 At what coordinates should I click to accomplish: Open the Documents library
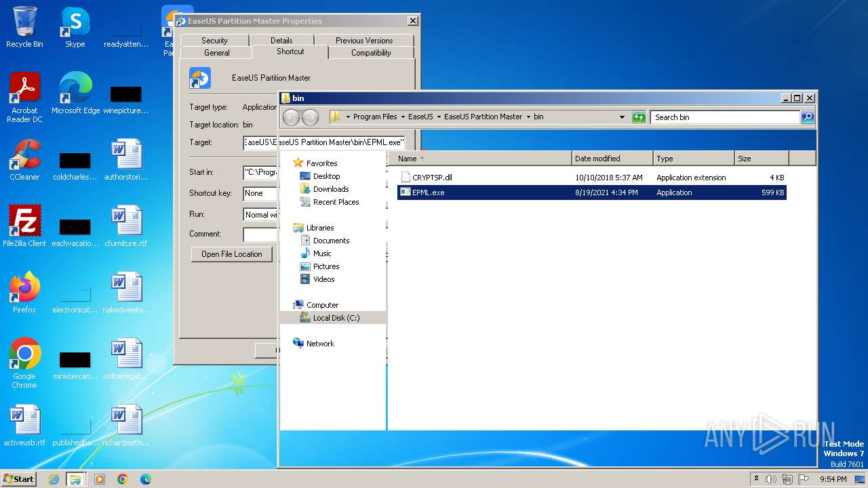[x=331, y=241]
